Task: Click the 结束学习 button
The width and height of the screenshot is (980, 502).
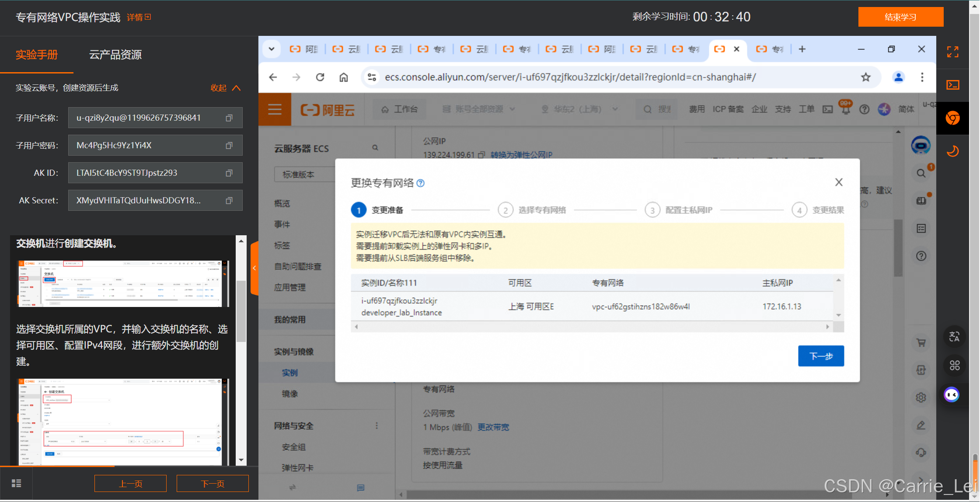Action: (x=900, y=17)
